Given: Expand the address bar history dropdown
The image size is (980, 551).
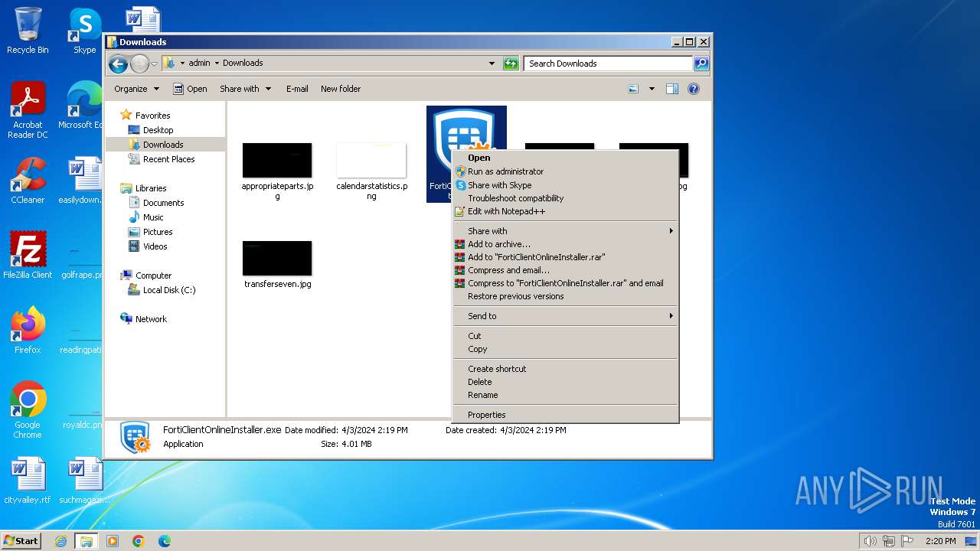Looking at the screenshot, I should point(492,64).
